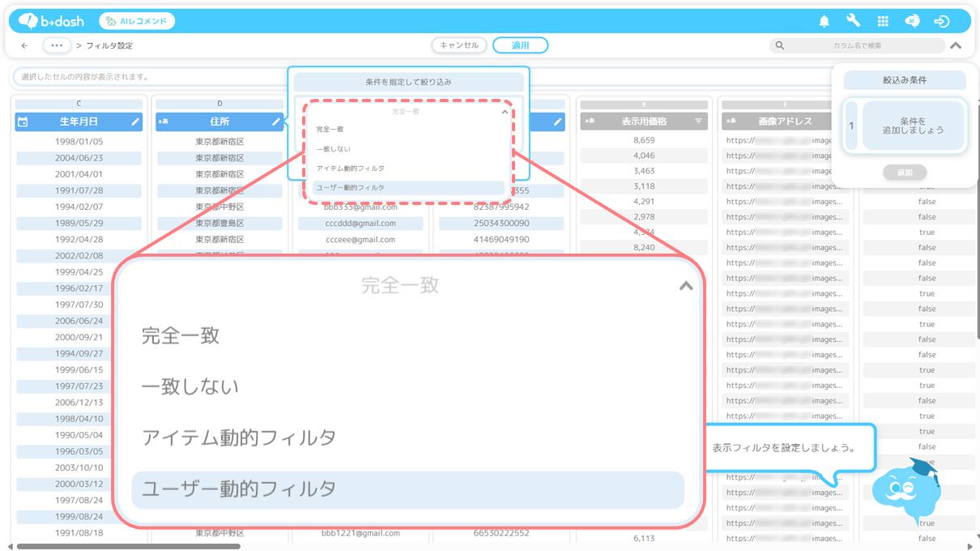Click the notification bell icon
This screenshot has width=980, height=551.
pyautogui.click(x=824, y=22)
